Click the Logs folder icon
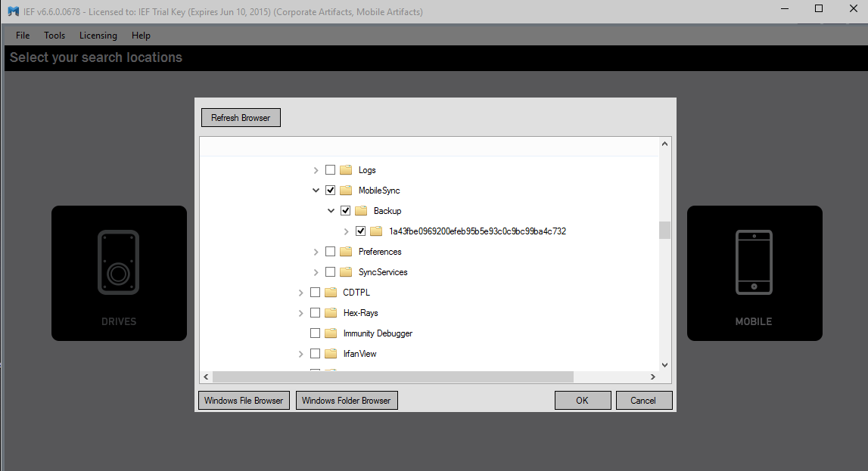Image resolution: width=868 pixels, height=471 pixels. (346, 169)
